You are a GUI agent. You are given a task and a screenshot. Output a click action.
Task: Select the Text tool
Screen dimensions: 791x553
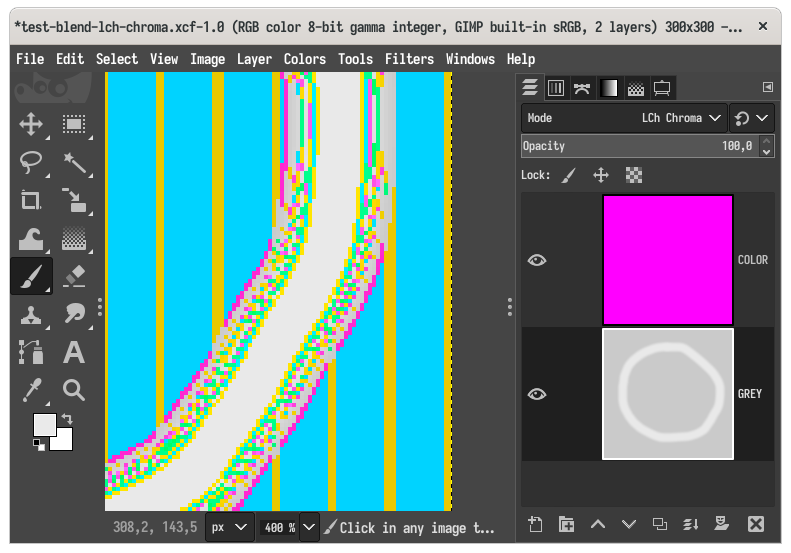pyautogui.click(x=74, y=352)
